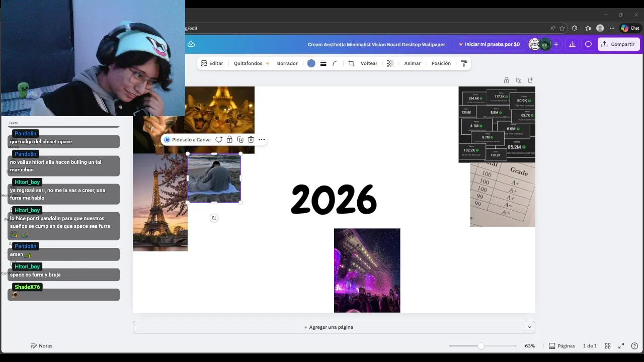Screen dimensions: 644x362
Task: Add new page icon above canvas
Action: (530, 80)
